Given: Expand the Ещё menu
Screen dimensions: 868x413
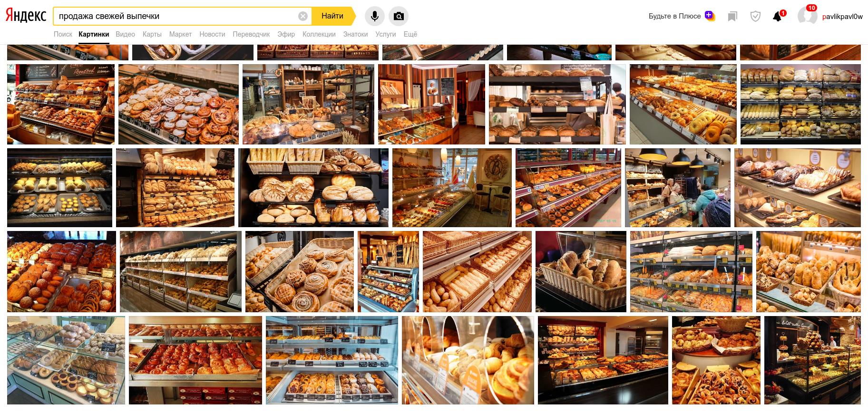Looking at the screenshot, I should 410,34.
